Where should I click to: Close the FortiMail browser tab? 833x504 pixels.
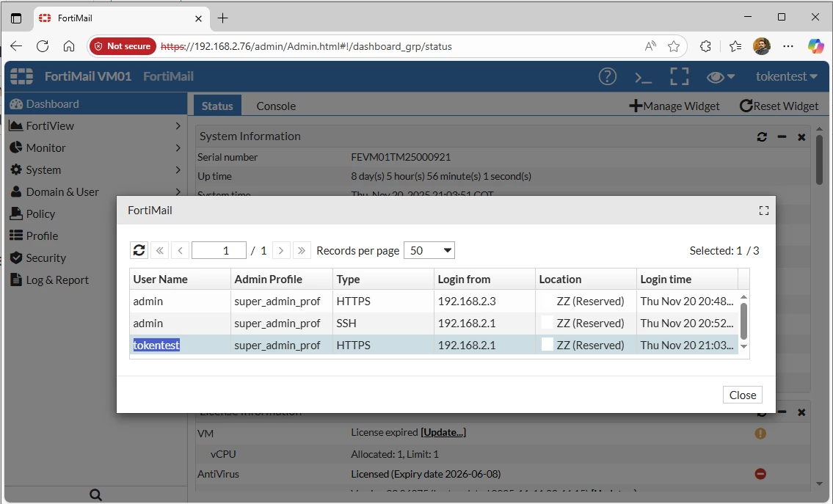tap(198, 18)
